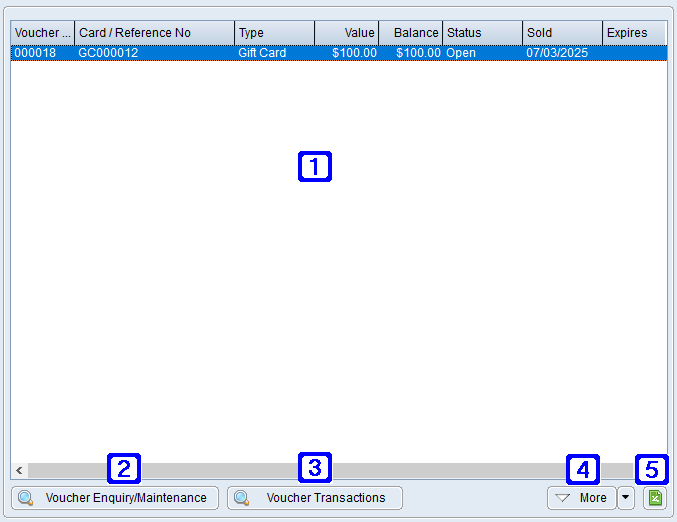Click the horizontal scrollbar left arrow
The image size is (677, 522).
(18, 470)
